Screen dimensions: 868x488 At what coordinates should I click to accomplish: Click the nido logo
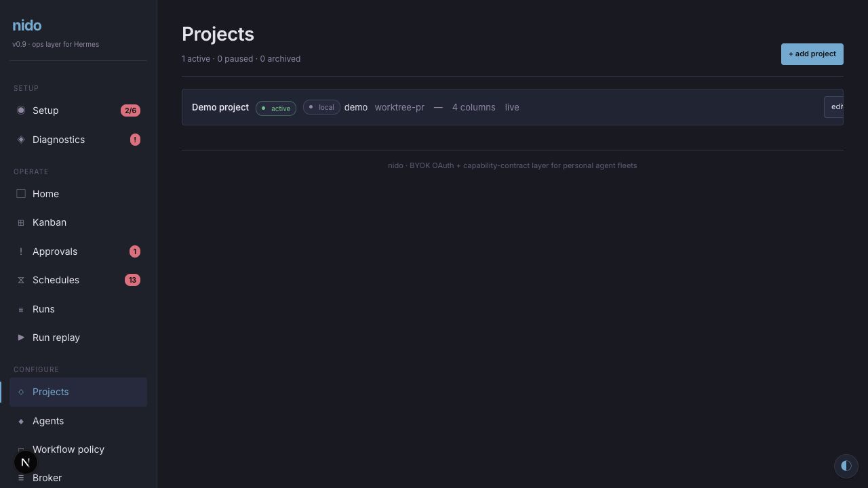pyautogui.click(x=27, y=26)
